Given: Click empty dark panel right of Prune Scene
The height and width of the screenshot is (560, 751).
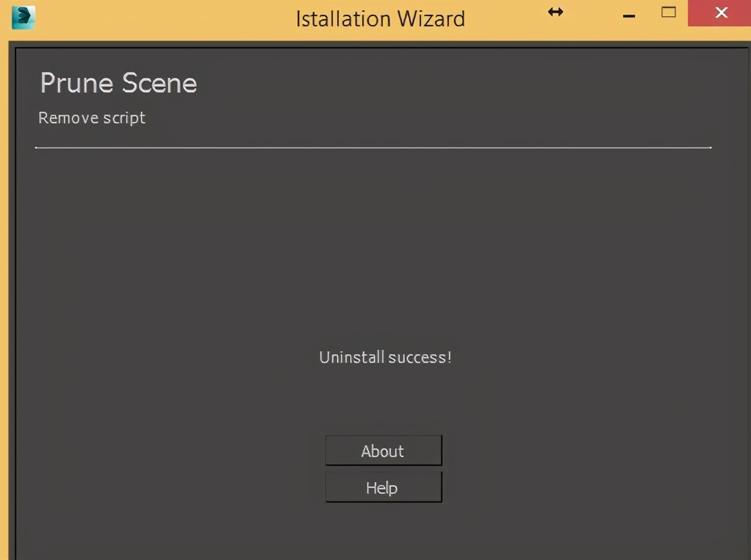Looking at the screenshot, I should click(x=456, y=83).
